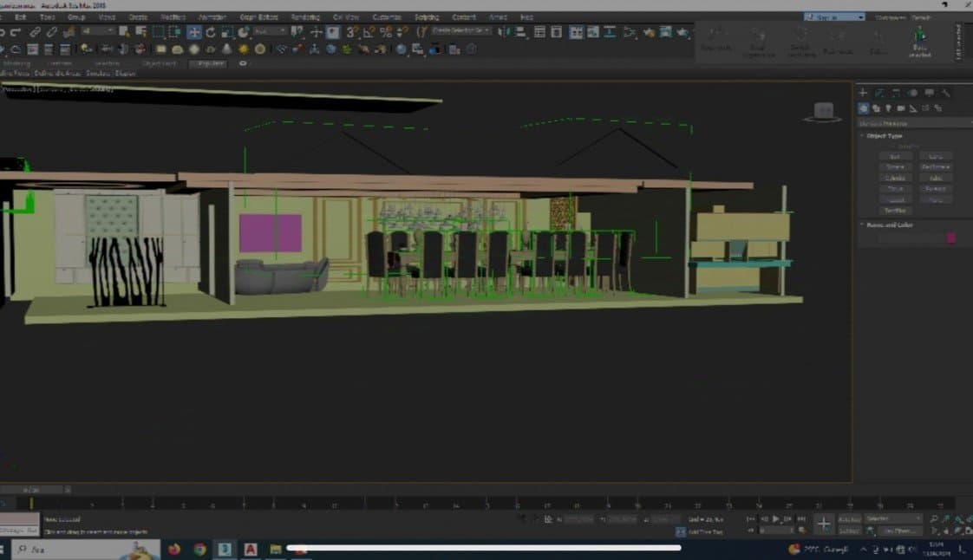Select the Geometry category icon
973x560 pixels.
[x=864, y=108]
